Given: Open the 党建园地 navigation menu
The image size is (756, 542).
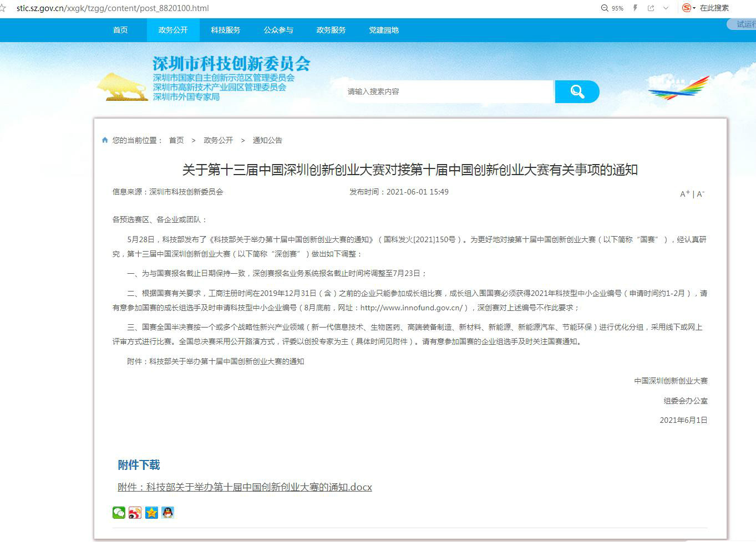Looking at the screenshot, I should point(384,30).
